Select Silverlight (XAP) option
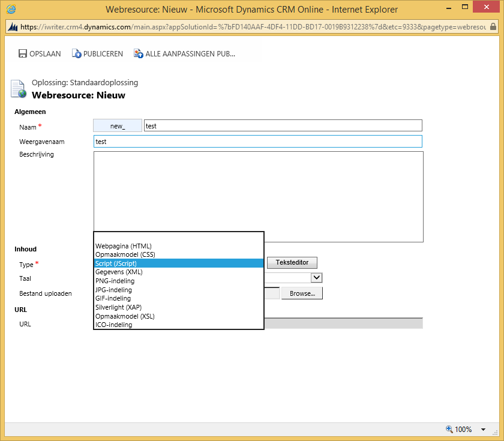The height and width of the screenshot is (441, 504). click(x=118, y=307)
